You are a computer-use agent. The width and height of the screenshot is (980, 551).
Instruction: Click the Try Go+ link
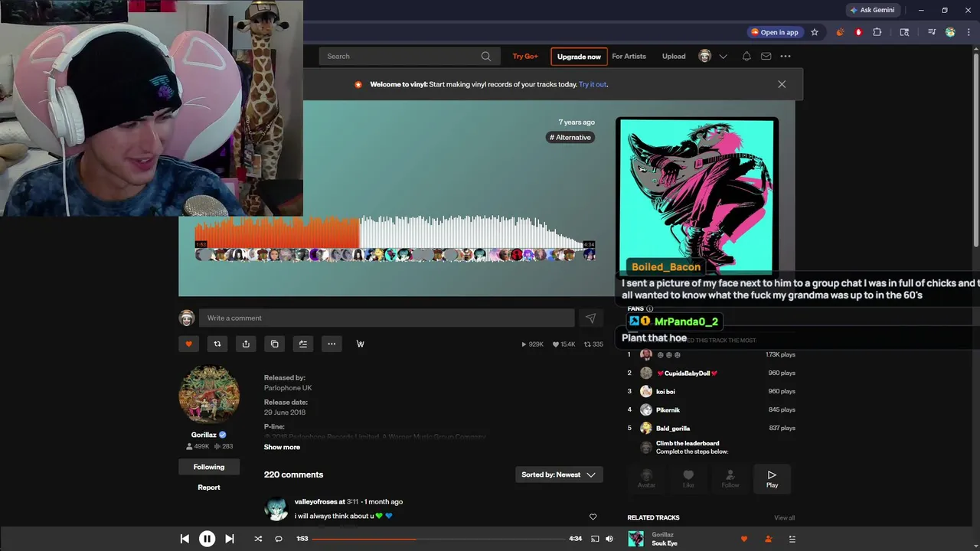(x=525, y=56)
